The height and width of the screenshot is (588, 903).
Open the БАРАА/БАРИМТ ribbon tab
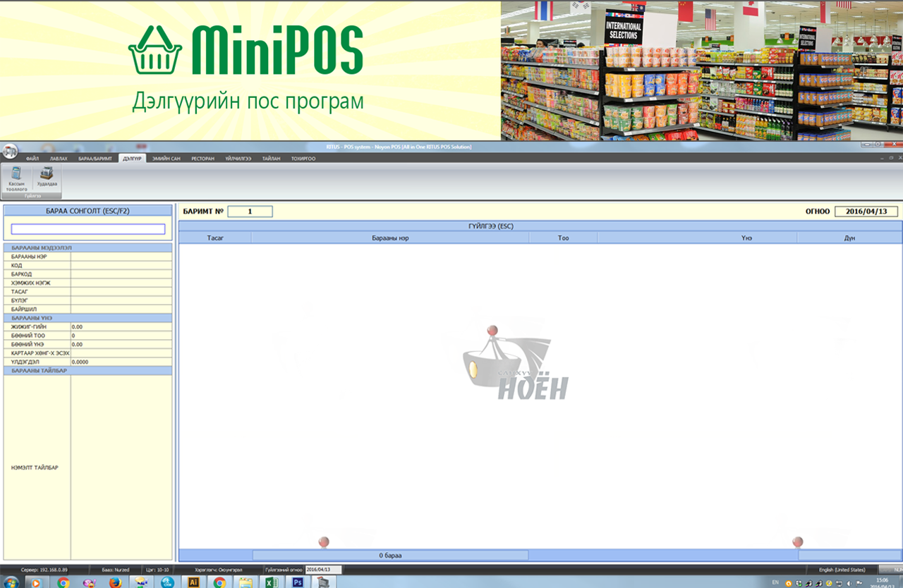coord(95,159)
